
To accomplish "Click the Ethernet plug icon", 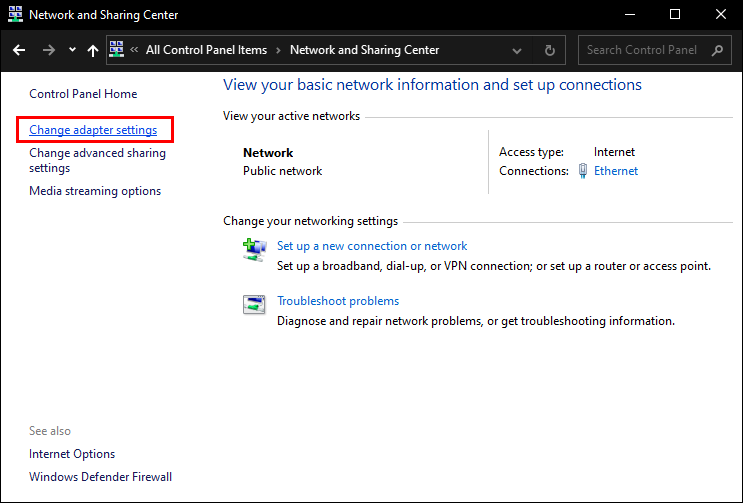I will click(x=583, y=171).
